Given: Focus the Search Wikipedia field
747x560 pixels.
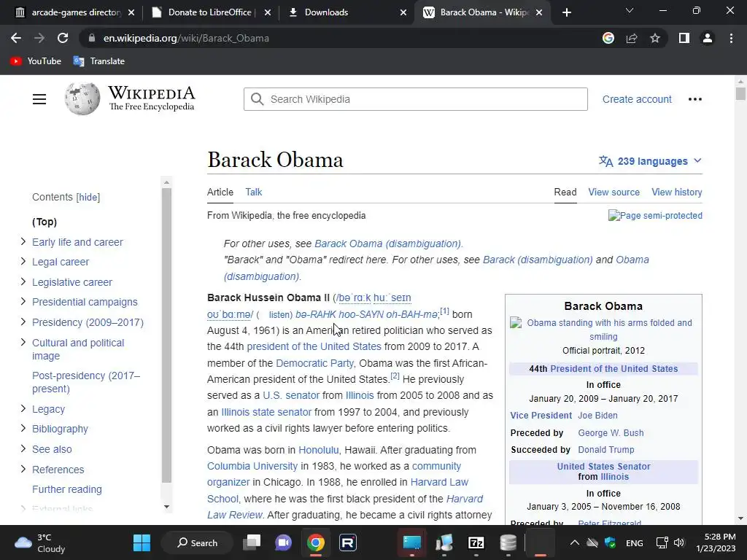Looking at the screenshot, I should (415, 99).
